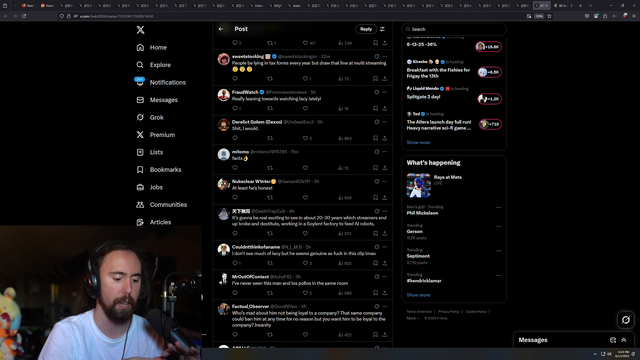Viewport: 640px width, 360px height.
Task: Open more options on Factual_Observer reply
Action: coord(384,306)
